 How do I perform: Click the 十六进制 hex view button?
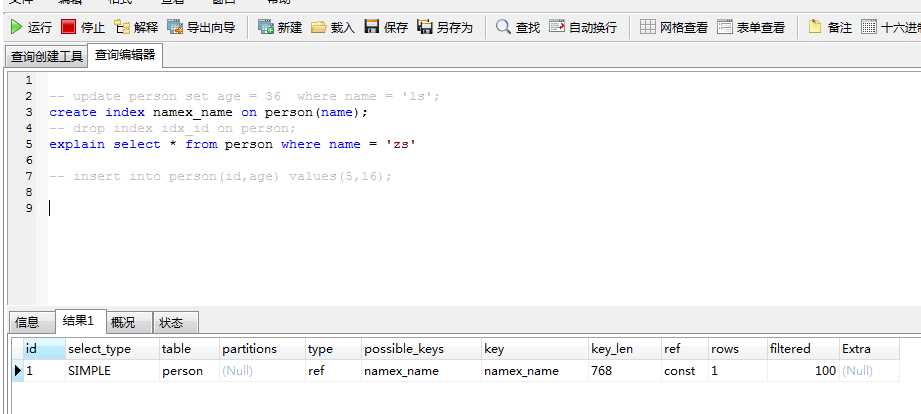tap(890, 27)
